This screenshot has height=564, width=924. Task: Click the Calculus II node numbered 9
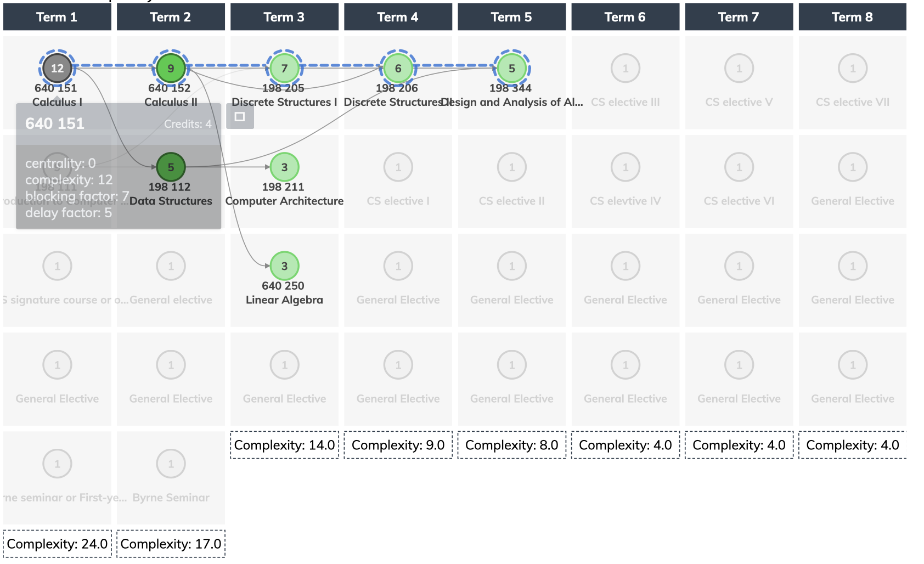(x=171, y=68)
